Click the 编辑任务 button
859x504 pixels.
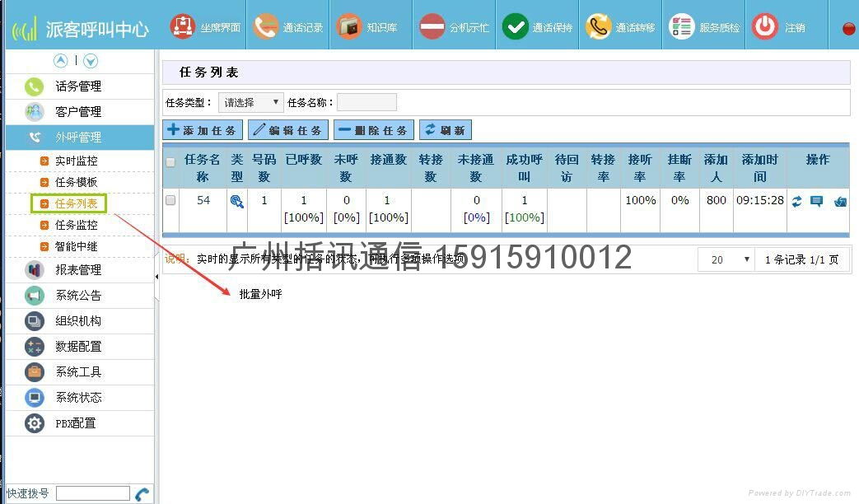[288, 130]
